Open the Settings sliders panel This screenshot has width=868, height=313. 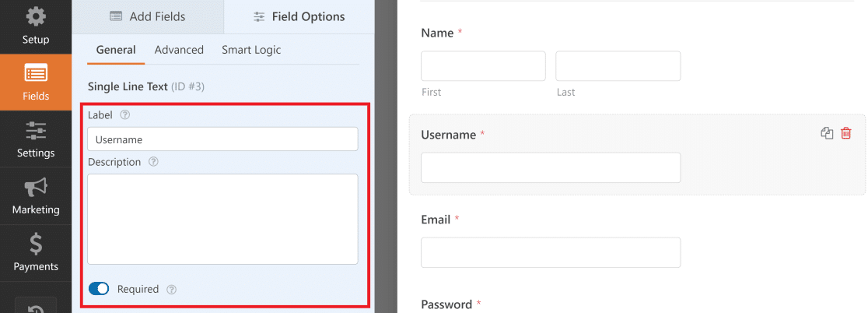(36, 139)
